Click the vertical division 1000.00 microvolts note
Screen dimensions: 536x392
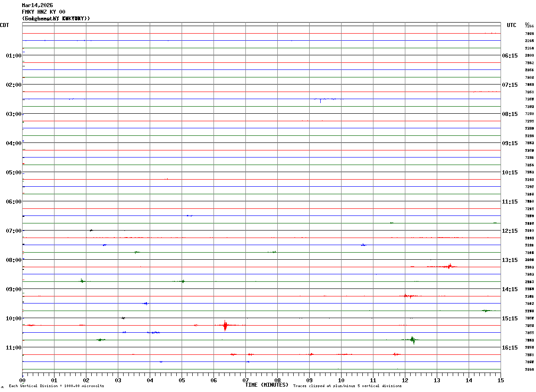pos(56,386)
